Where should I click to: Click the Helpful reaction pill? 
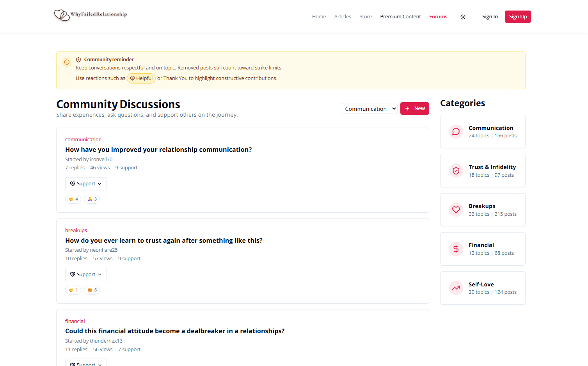point(141,78)
